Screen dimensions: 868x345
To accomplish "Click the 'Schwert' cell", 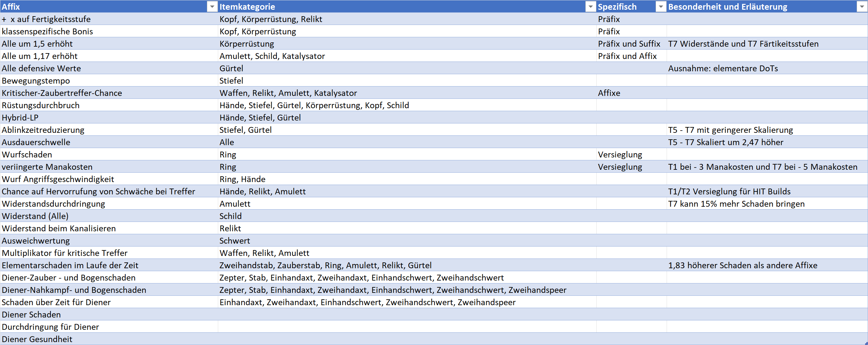I will [407, 240].
